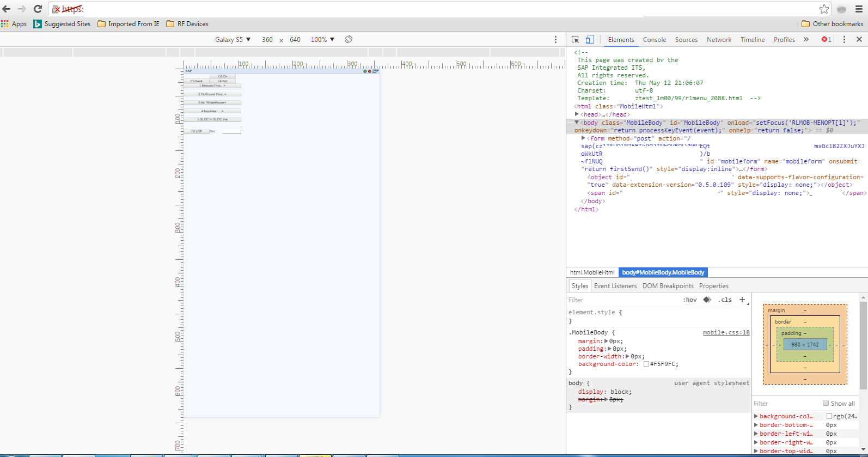868x457 pixels.
Task: Open the Properties sidebar tab
Action: click(714, 286)
